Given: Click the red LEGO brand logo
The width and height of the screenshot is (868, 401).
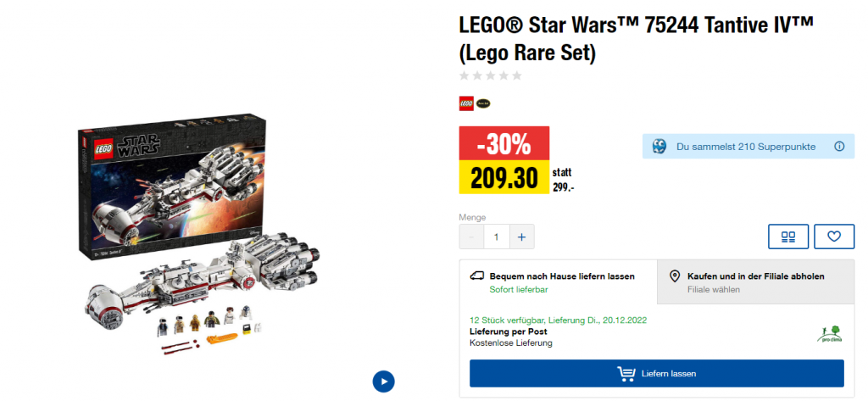Looking at the screenshot, I should [x=466, y=103].
